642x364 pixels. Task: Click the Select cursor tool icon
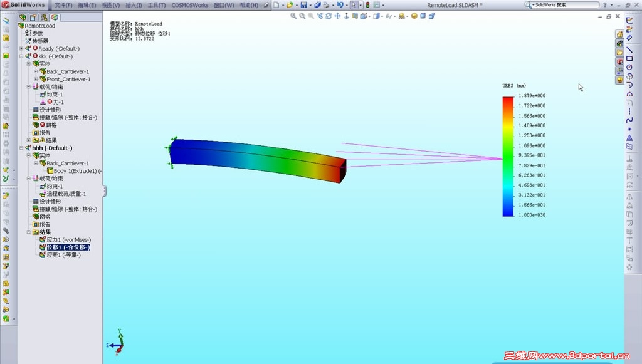354,5
